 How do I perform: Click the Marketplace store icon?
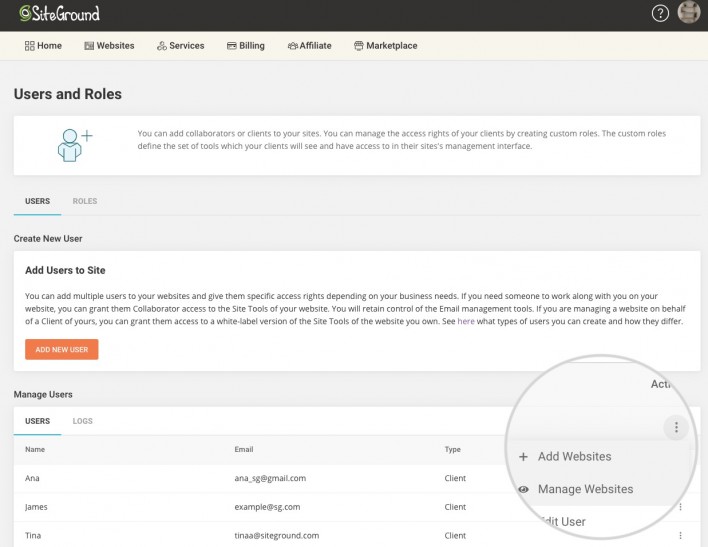pos(359,46)
